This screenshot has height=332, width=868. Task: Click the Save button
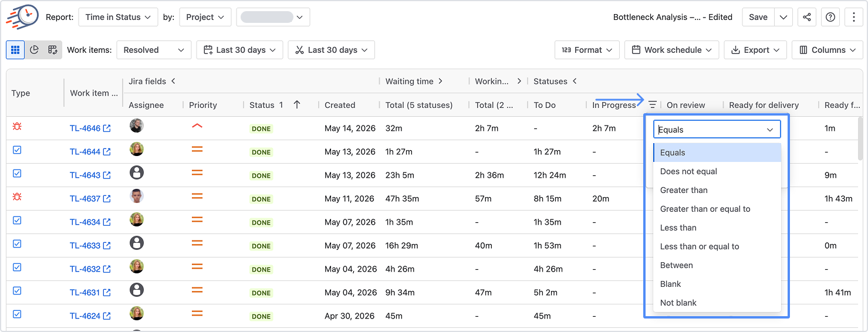(758, 17)
